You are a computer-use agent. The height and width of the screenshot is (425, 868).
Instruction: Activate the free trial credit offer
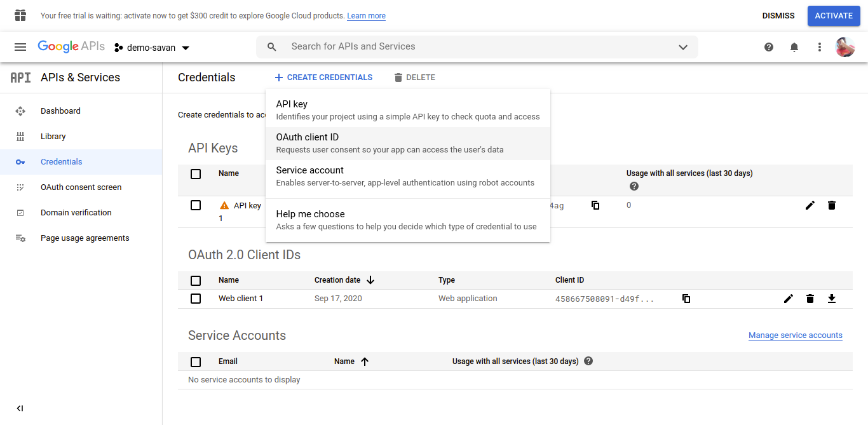click(833, 15)
